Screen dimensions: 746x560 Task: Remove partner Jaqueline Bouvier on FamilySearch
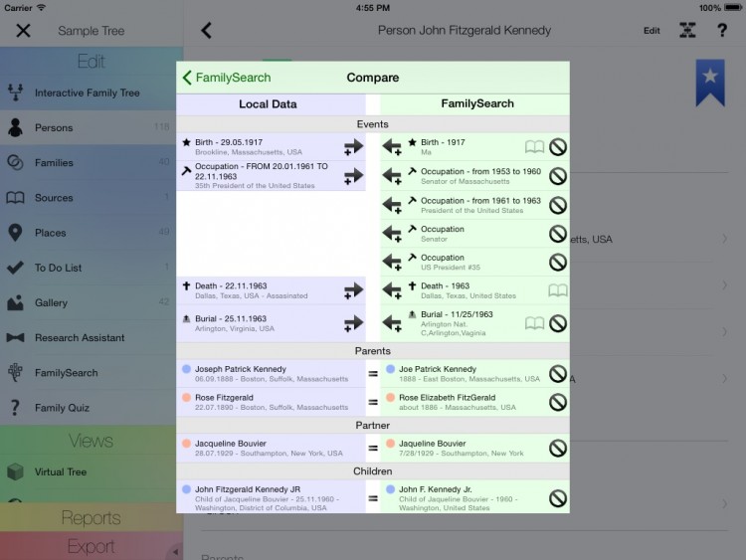point(558,448)
